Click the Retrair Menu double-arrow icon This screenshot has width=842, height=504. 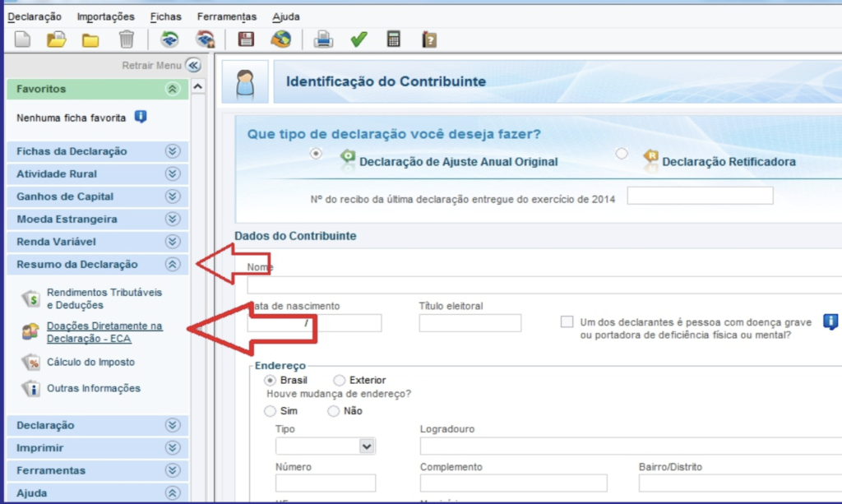[x=193, y=65]
